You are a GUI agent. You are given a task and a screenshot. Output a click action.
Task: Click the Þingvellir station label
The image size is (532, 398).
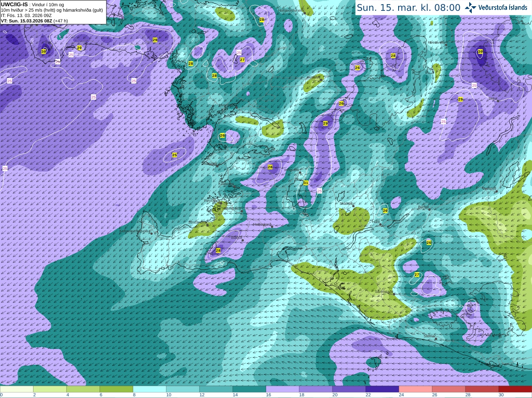[x=292, y=170]
